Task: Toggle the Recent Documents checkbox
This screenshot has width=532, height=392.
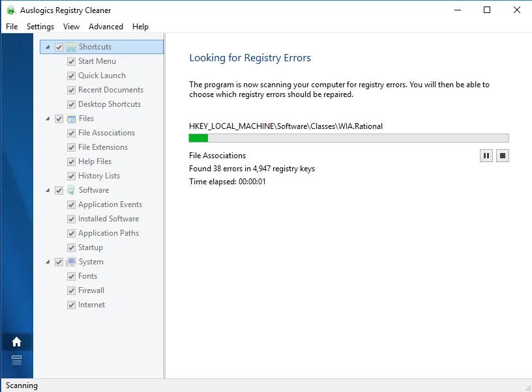Action: pyautogui.click(x=71, y=90)
